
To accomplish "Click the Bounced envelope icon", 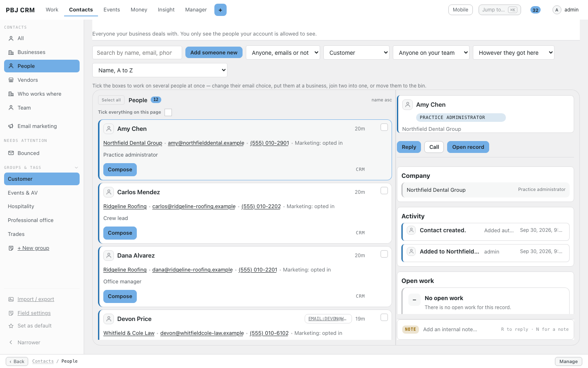I will click(x=11, y=153).
